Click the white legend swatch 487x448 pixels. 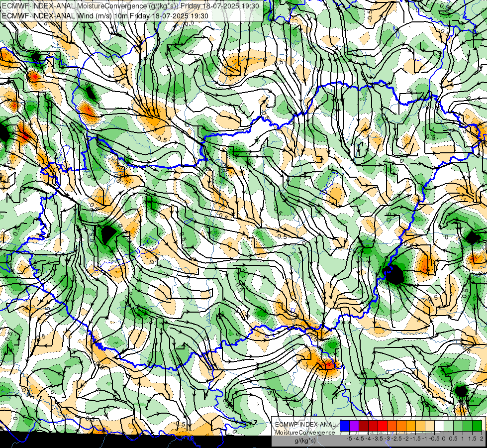(x=439, y=426)
